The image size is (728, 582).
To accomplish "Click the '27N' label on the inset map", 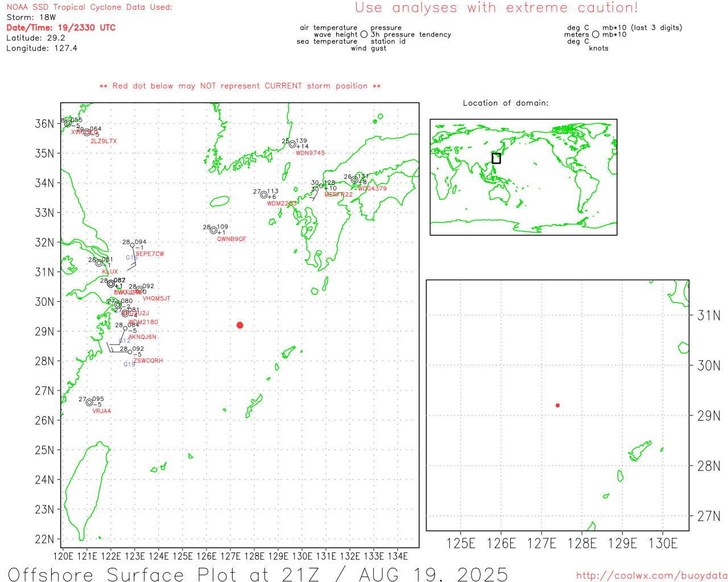I will pyautogui.click(x=709, y=516).
